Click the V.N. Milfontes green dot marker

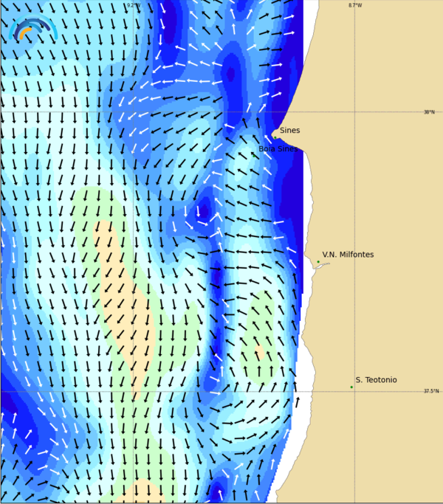tap(318, 262)
